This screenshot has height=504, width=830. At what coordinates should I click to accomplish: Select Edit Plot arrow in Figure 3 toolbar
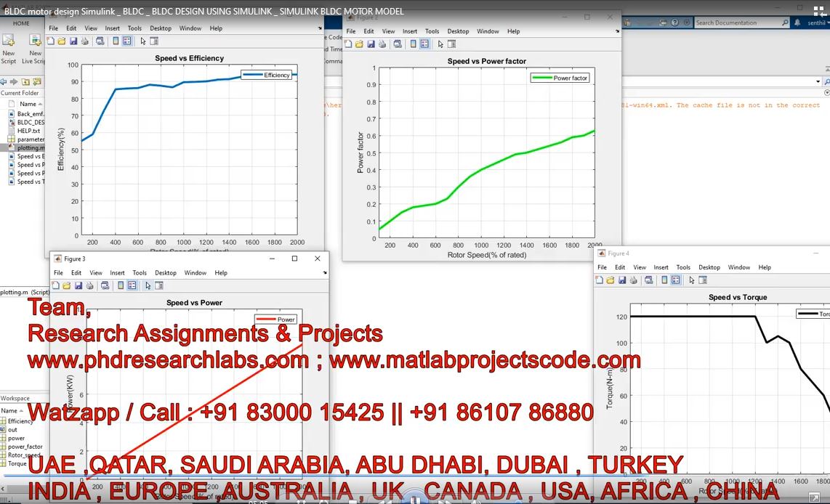[x=148, y=286]
